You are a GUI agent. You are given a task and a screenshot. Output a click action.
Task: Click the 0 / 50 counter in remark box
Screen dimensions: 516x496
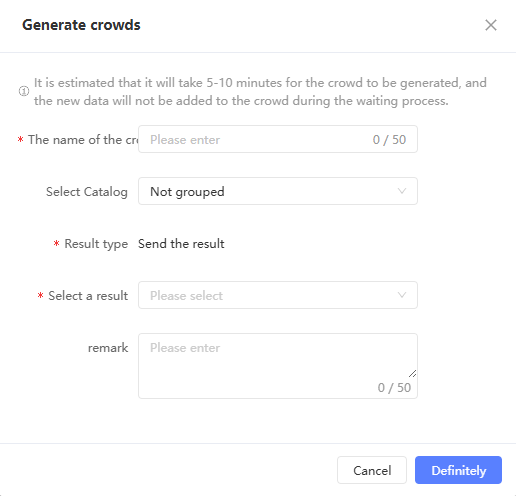click(394, 388)
